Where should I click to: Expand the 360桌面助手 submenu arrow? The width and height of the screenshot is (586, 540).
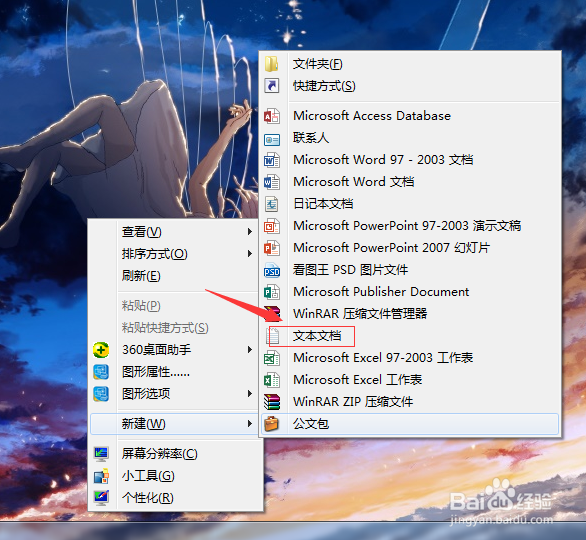pos(250,350)
